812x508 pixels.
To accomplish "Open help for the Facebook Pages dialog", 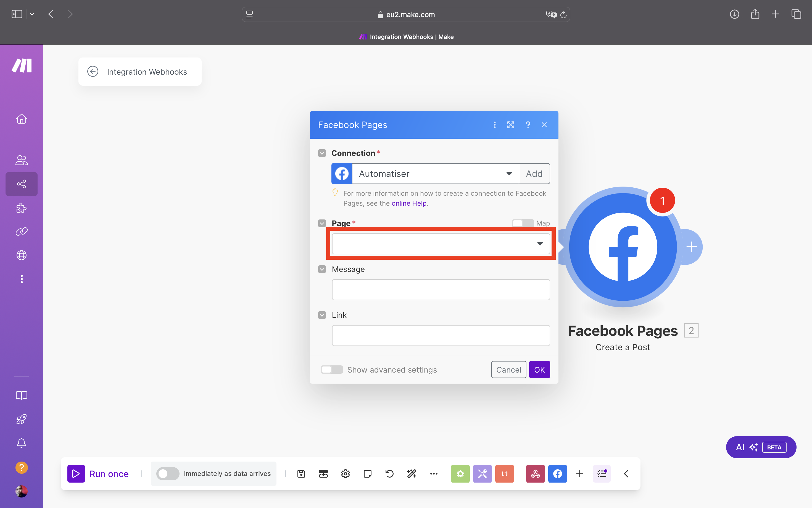I will point(528,125).
